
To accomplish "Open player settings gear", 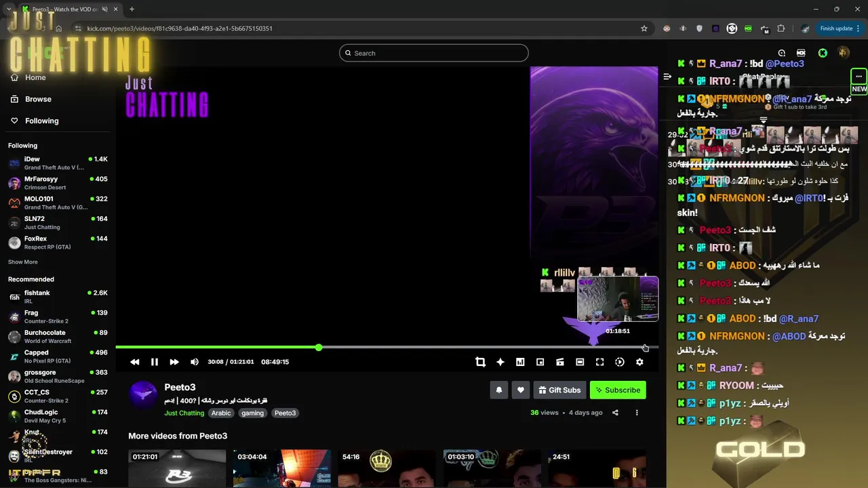I will [x=639, y=362].
